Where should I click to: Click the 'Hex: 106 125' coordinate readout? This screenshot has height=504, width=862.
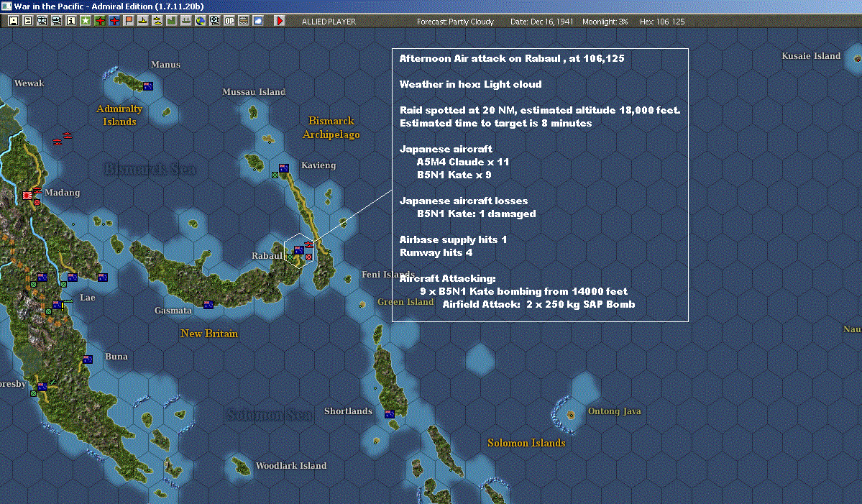click(x=662, y=22)
